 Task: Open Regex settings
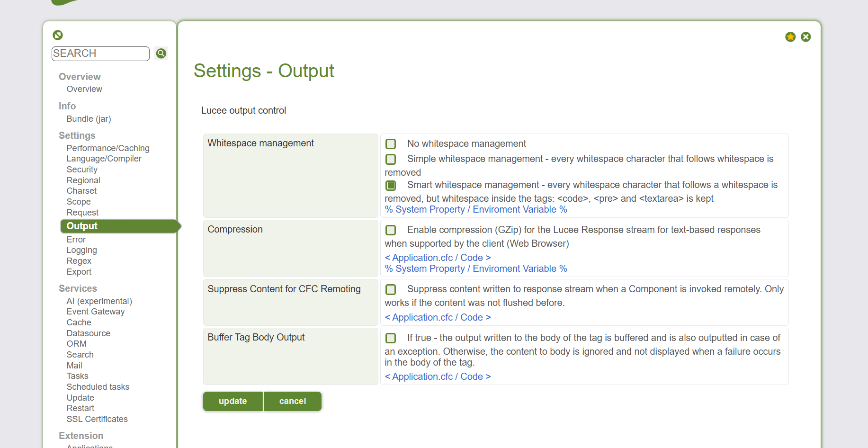79,261
